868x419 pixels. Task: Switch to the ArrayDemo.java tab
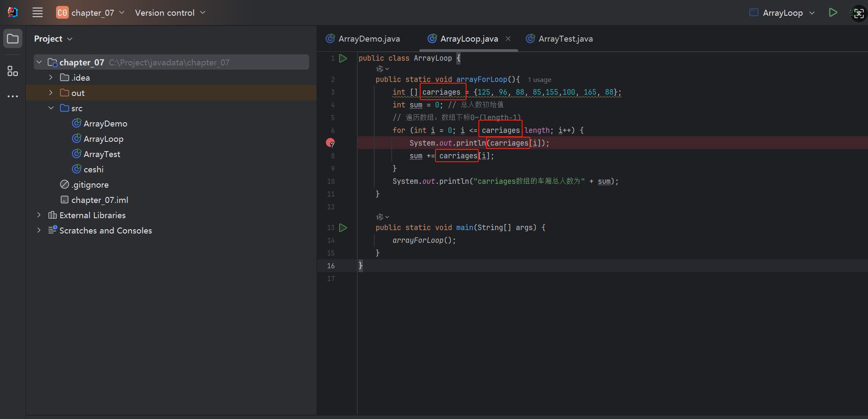368,39
